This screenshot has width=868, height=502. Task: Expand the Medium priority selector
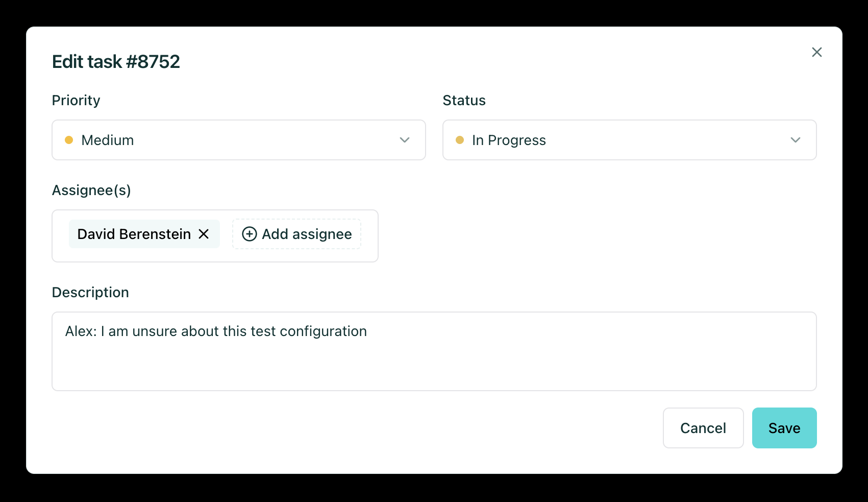pos(238,140)
